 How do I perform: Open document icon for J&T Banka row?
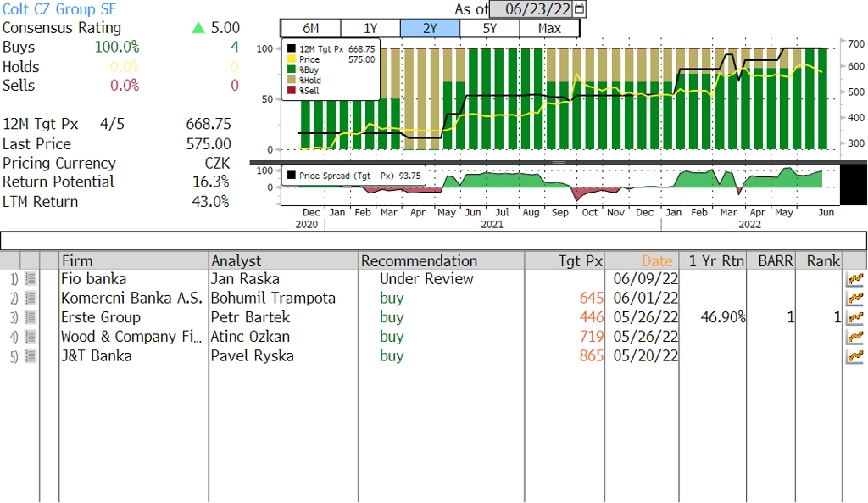coord(31,355)
